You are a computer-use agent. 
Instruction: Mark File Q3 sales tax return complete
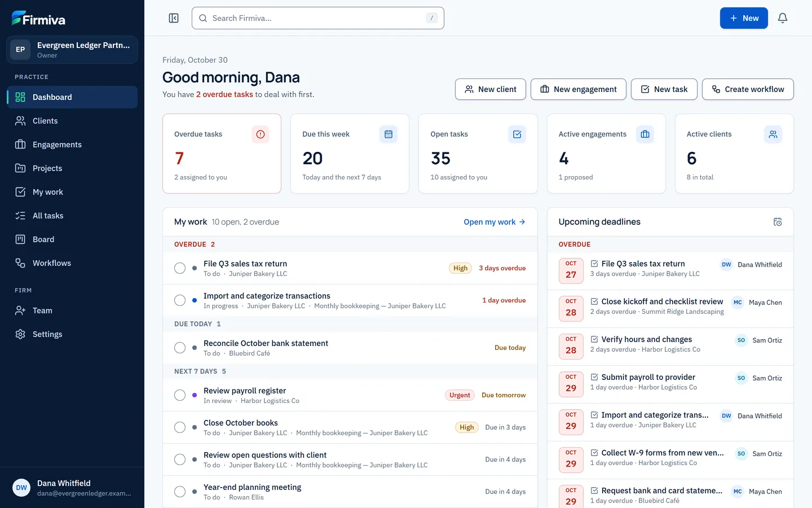click(180, 268)
